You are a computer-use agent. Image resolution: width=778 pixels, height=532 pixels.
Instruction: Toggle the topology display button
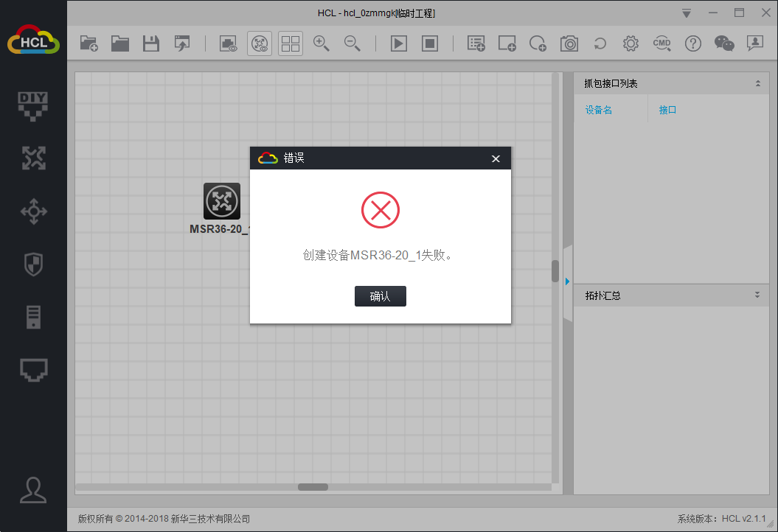pyautogui.click(x=260, y=43)
